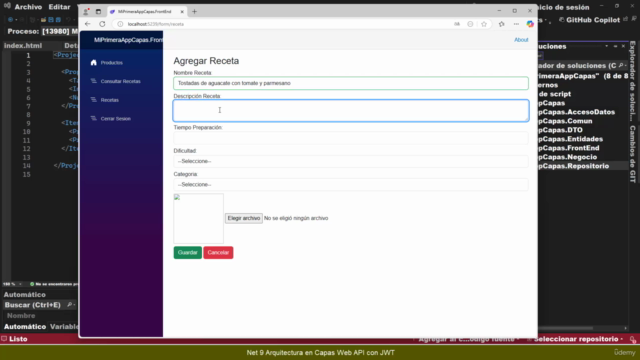Open the Consultar Recetas sidebar link
This screenshot has width=640, height=360.
coord(120,81)
